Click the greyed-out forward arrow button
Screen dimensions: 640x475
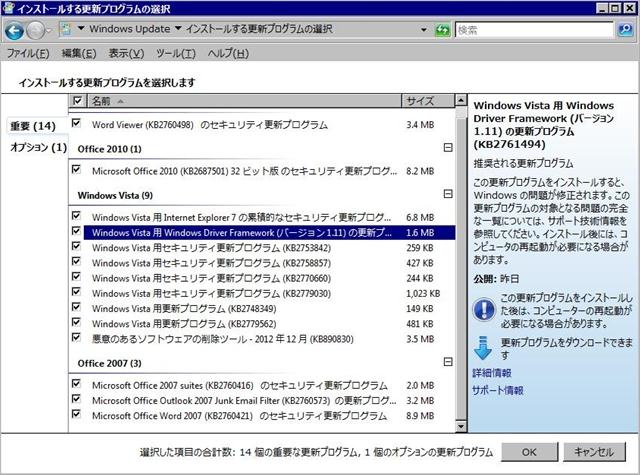pyautogui.click(x=36, y=31)
